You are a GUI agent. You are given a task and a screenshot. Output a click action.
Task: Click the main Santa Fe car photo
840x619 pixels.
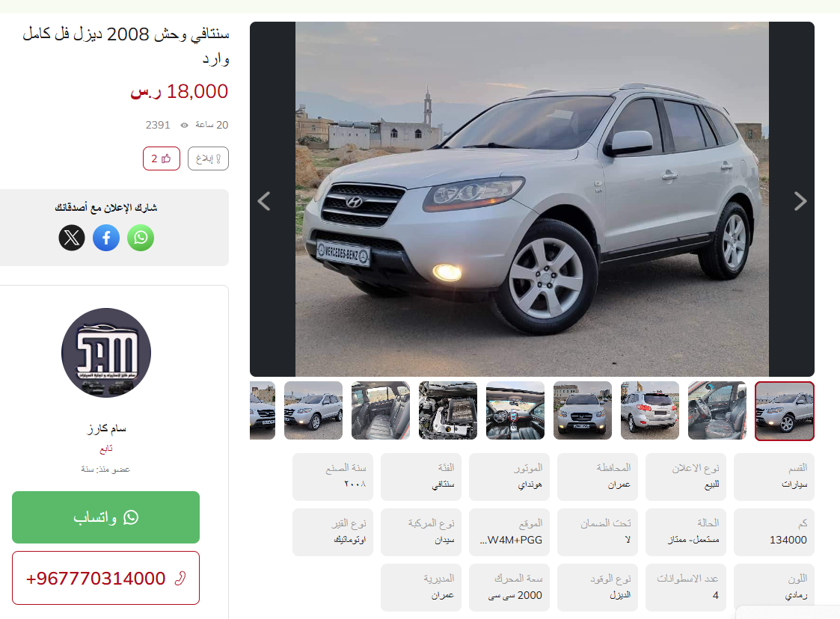(532, 199)
